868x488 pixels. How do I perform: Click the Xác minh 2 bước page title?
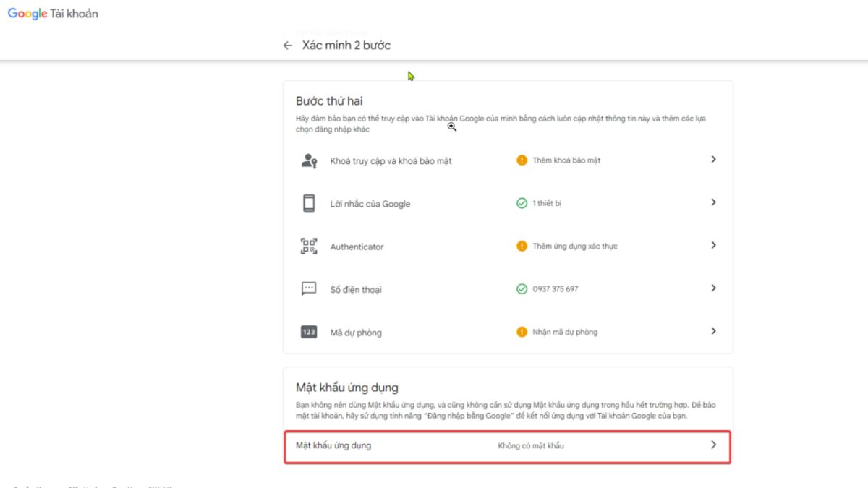coord(346,45)
